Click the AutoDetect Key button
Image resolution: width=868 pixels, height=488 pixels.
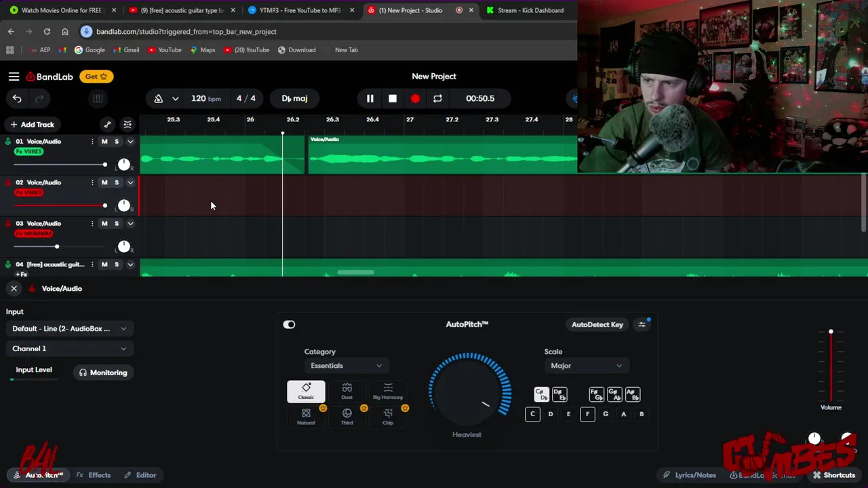click(597, 325)
